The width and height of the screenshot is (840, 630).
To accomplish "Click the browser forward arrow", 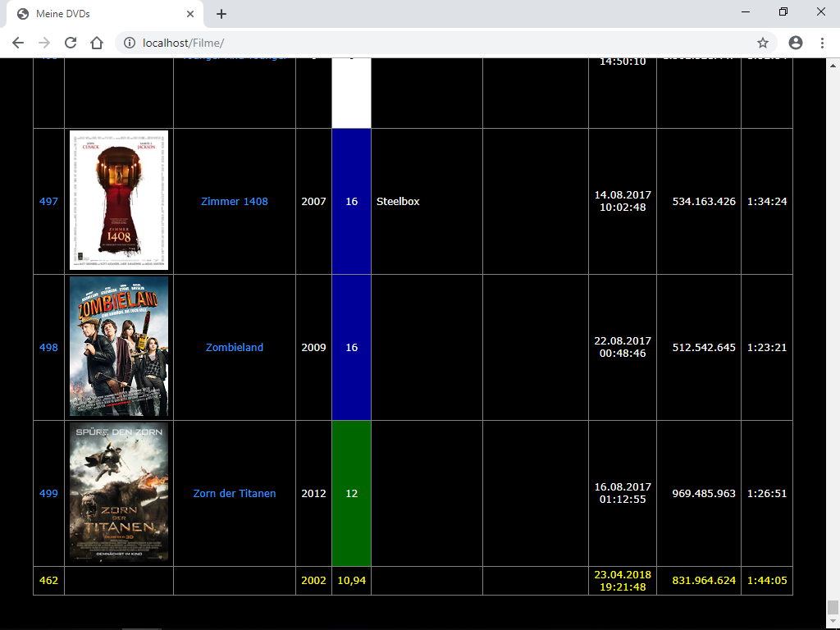I will click(x=44, y=43).
